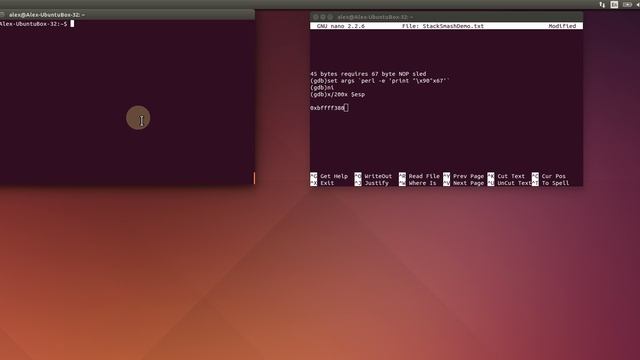Click the WriteOut shortcut in nano
Viewport: 640px width, 360px height.
[373, 176]
